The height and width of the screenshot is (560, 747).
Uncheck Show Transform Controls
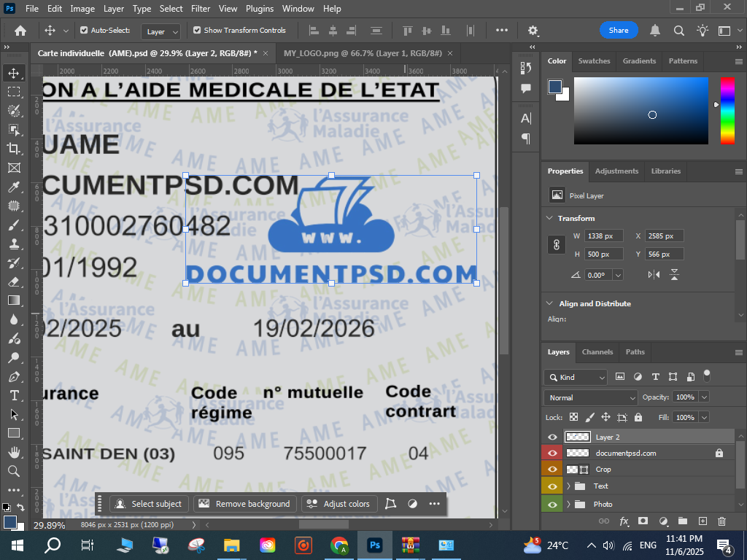coord(197,31)
